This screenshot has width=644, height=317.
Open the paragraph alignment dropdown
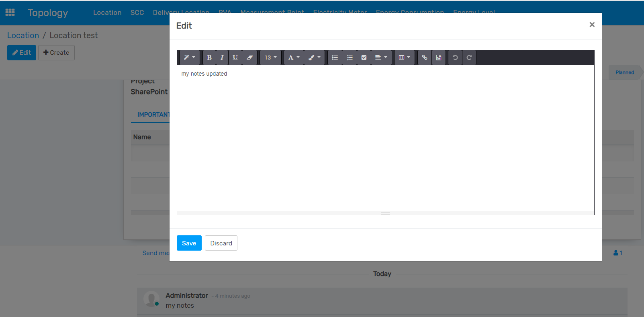(381, 58)
